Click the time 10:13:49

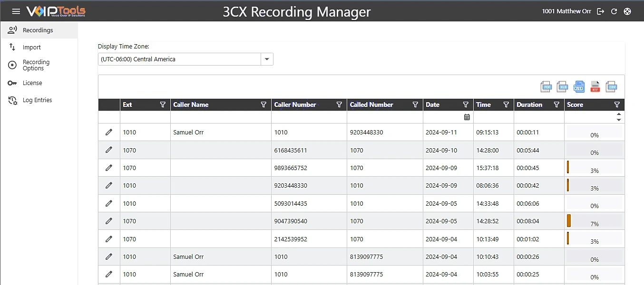point(488,239)
